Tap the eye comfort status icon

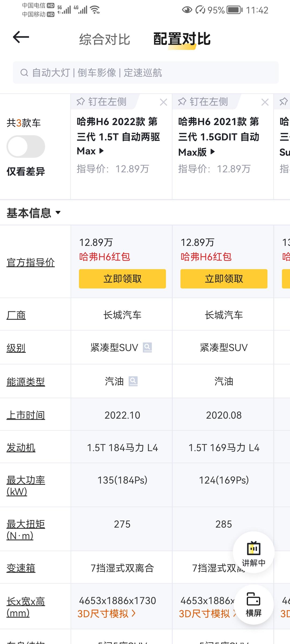point(187,10)
